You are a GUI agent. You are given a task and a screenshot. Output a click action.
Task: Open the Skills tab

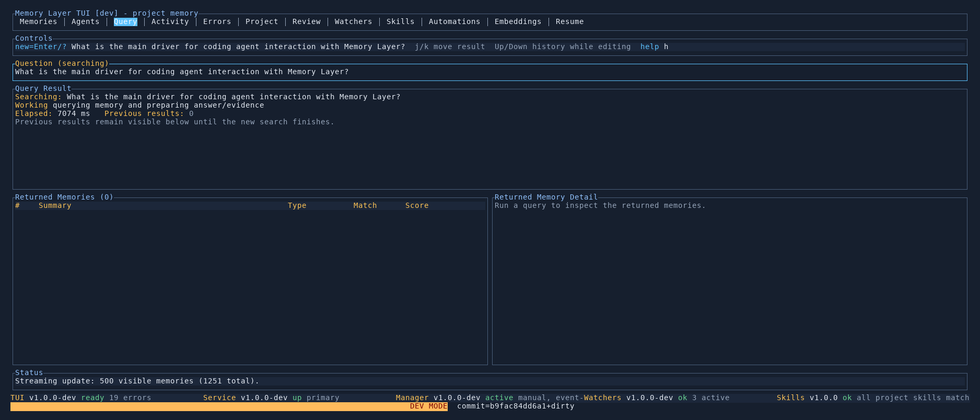[x=400, y=21]
